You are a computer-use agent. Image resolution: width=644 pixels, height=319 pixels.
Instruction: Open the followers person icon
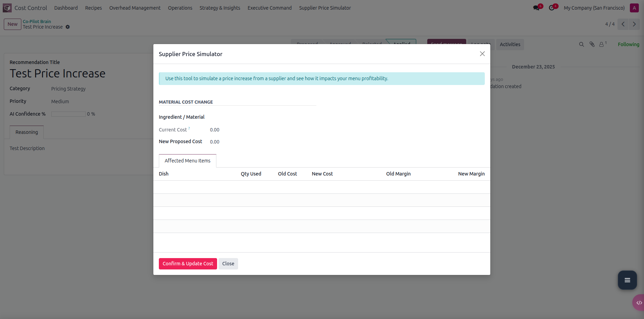[602, 44]
